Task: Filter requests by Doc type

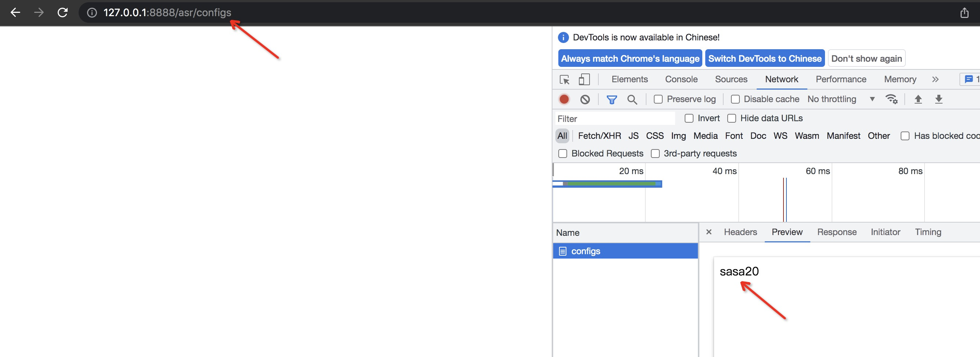Action: pos(758,136)
